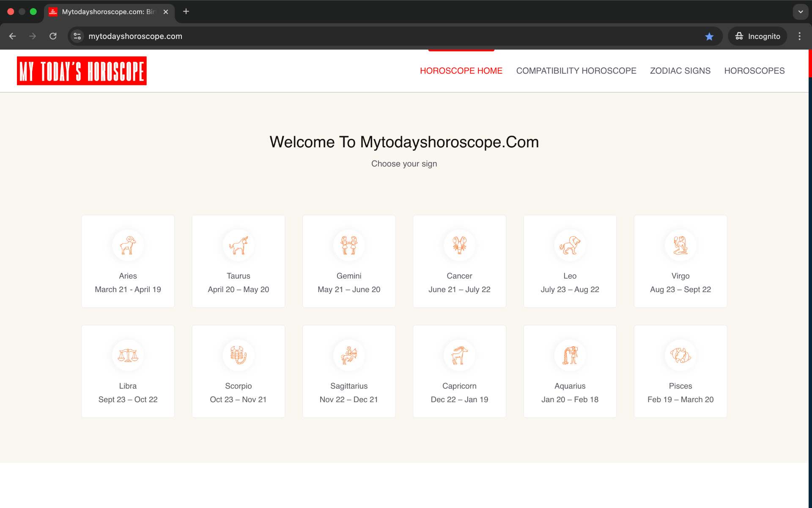Click the Scorpio scorpion icon
Viewport: 812px width, 508px height.
(x=239, y=355)
